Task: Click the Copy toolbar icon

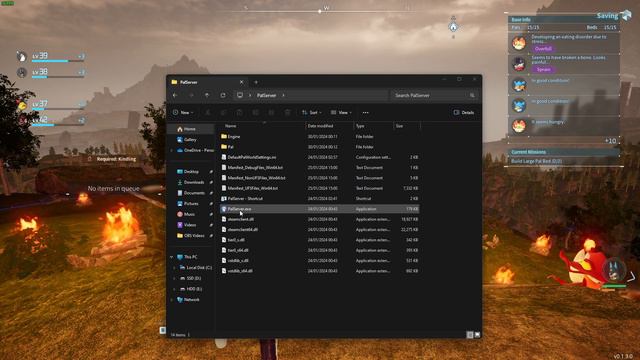Action: click(224, 112)
